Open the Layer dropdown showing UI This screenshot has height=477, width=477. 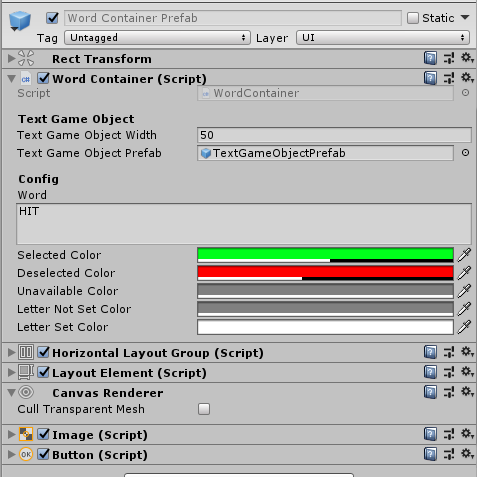[x=383, y=38]
